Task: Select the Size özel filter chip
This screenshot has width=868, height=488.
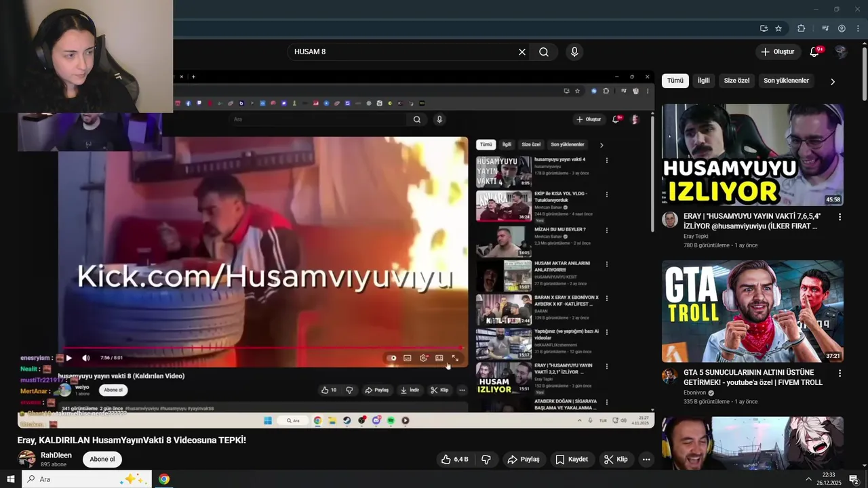Action: coord(736,81)
